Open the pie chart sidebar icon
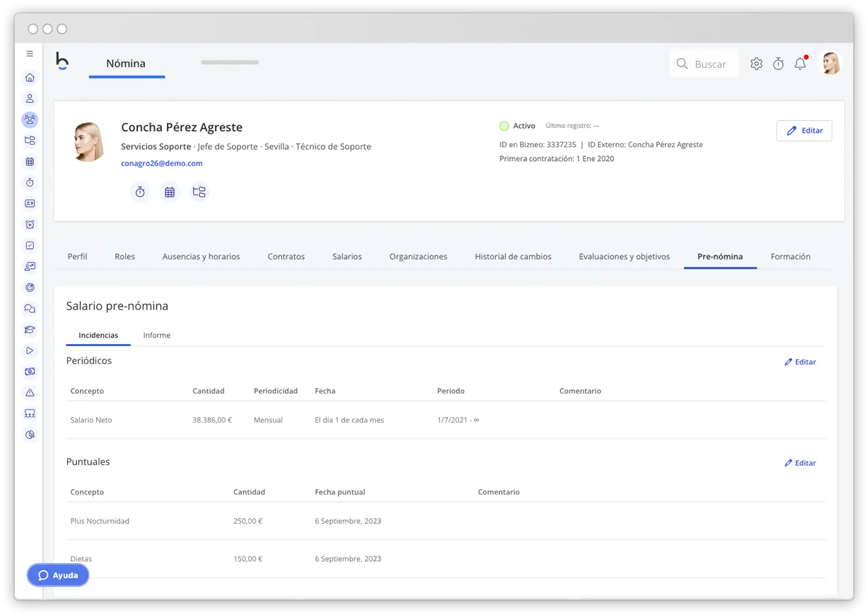 tap(30, 435)
